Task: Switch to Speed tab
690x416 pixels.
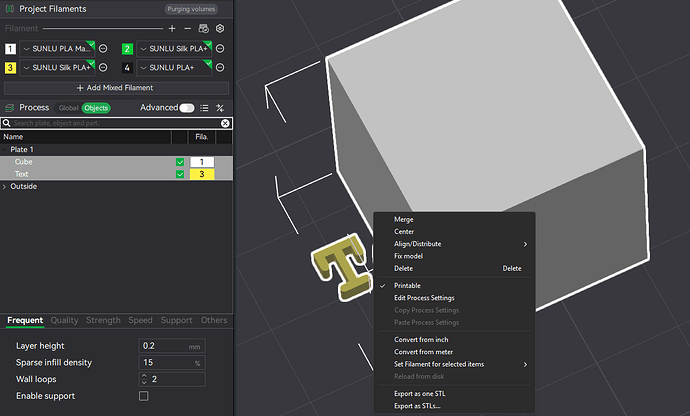Action: [x=140, y=320]
